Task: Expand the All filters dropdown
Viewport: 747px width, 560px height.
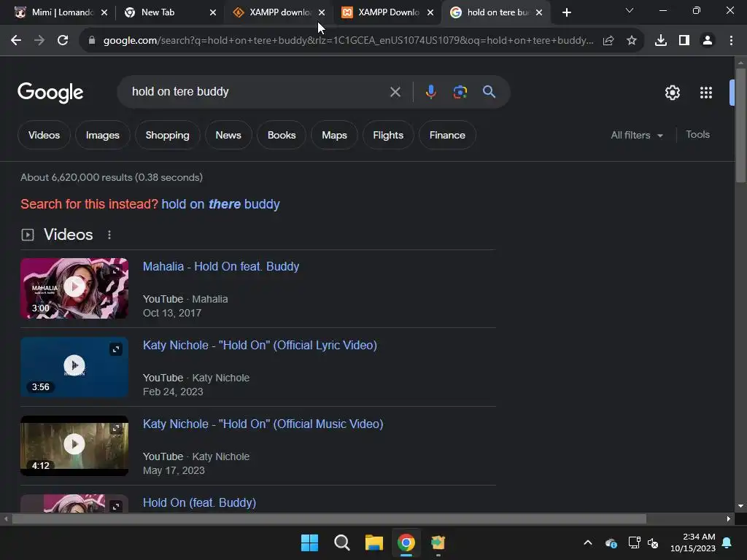Action: [x=636, y=135]
